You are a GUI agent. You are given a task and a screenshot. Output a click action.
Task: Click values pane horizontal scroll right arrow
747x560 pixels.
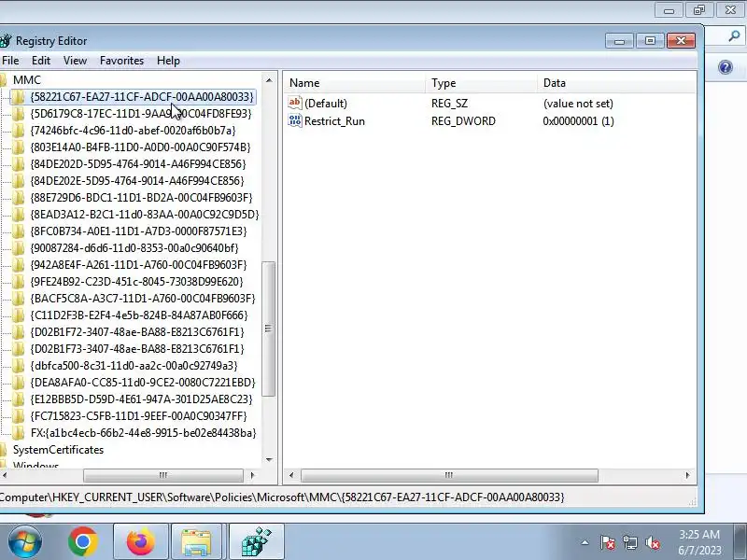pyautogui.click(x=687, y=475)
